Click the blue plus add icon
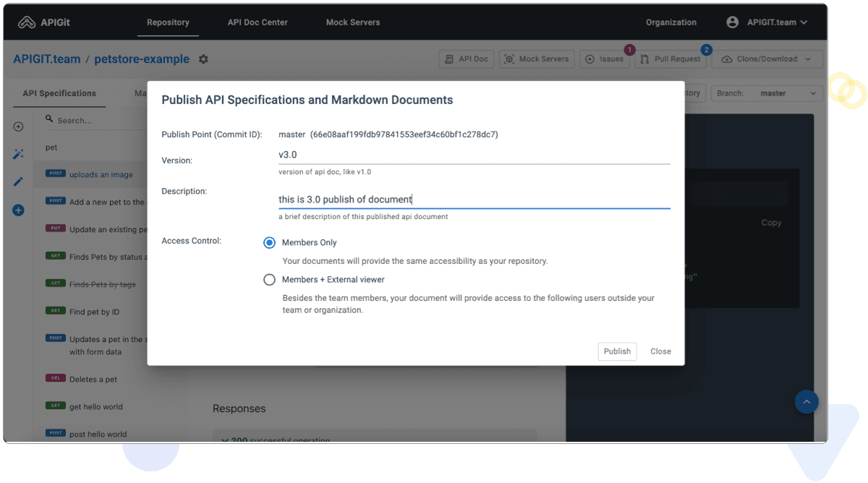The width and height of the screenshot is (868, 483). [x=19, y=210]
